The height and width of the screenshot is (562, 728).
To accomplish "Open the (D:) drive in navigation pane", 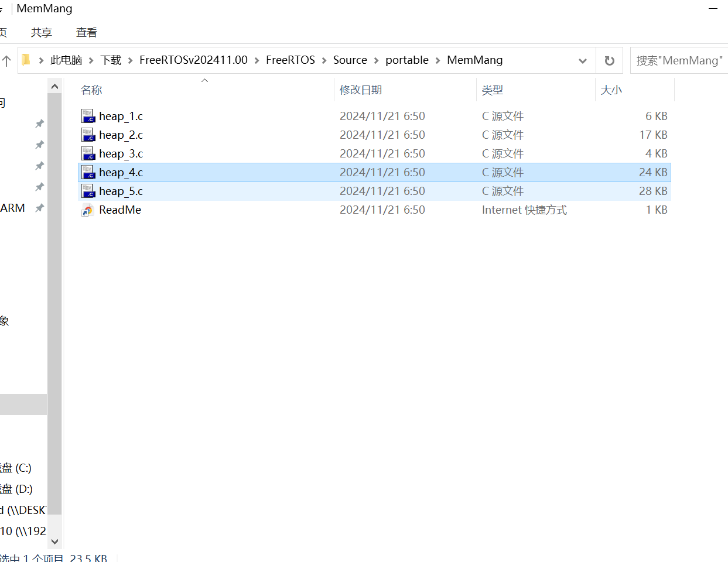I will [16, 489].
